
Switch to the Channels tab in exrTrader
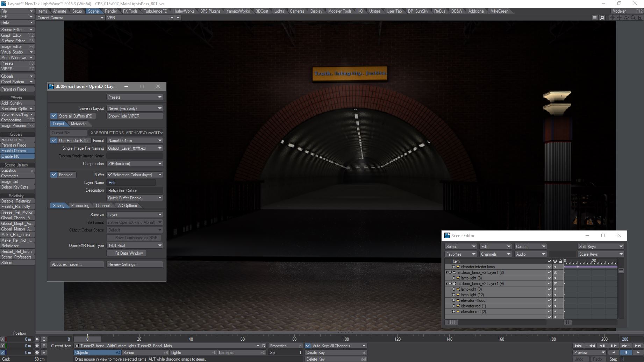tap(103, 206)
